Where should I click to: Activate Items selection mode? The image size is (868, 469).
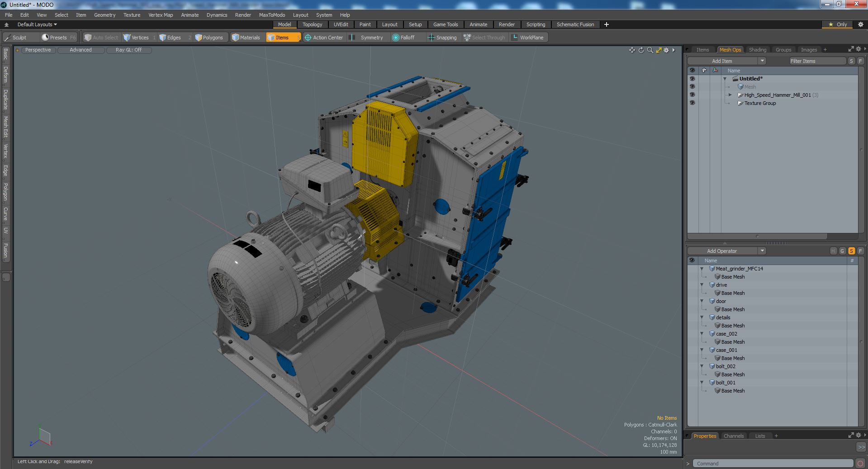pyautogui.click(x=283, y=38)
